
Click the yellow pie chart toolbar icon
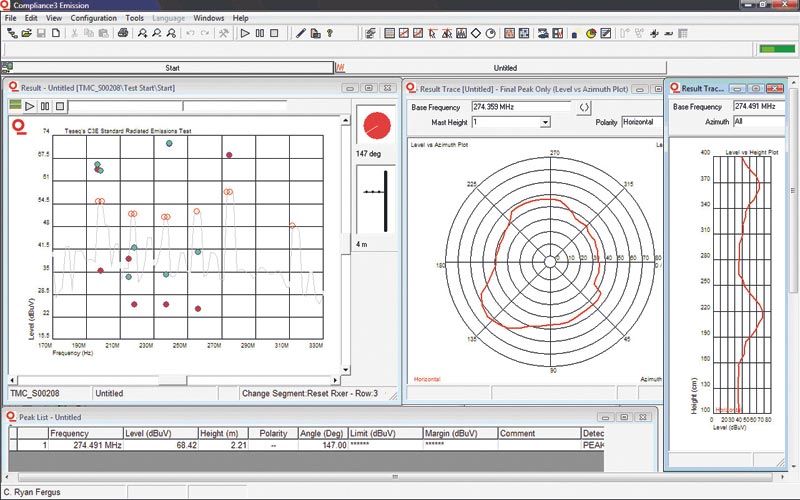click(x=591, y=34)
